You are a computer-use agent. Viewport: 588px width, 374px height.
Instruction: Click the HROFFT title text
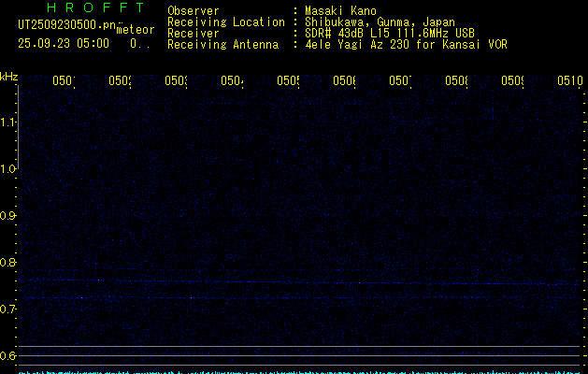tap(94, 8)
